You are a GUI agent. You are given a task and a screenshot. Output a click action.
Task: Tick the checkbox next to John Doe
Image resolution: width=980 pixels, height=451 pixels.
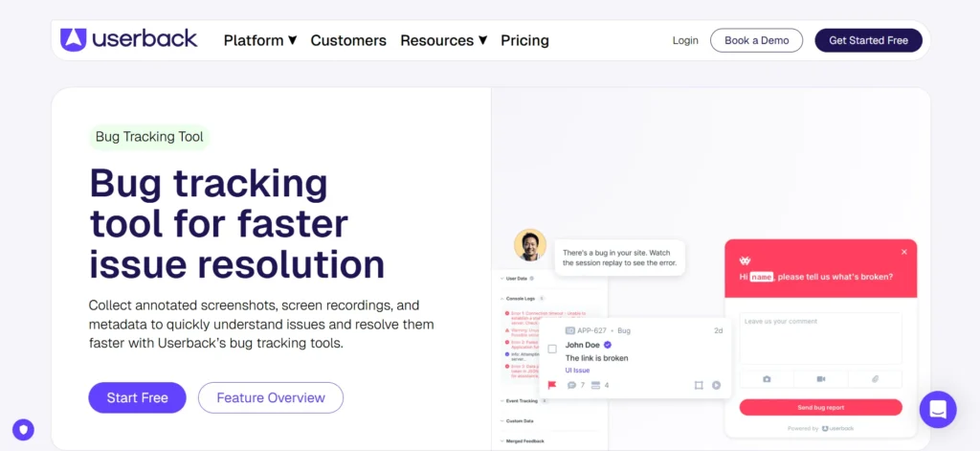click(552, 350)
